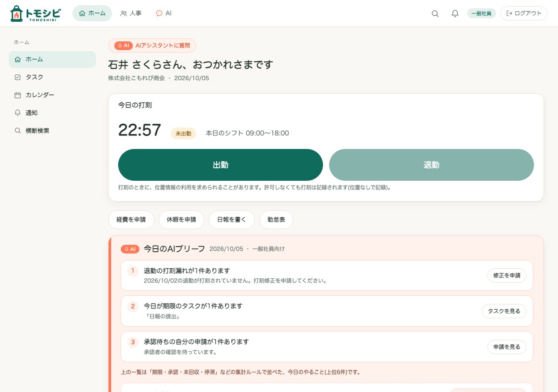Click the 修正を申請 button

tap(507, 275)
